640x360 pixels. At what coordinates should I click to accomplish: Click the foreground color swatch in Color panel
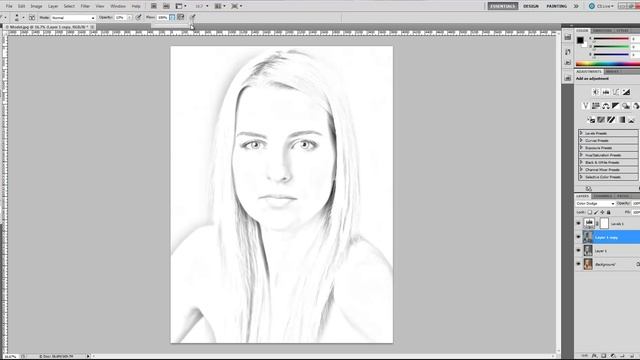[x=580, y=40]
